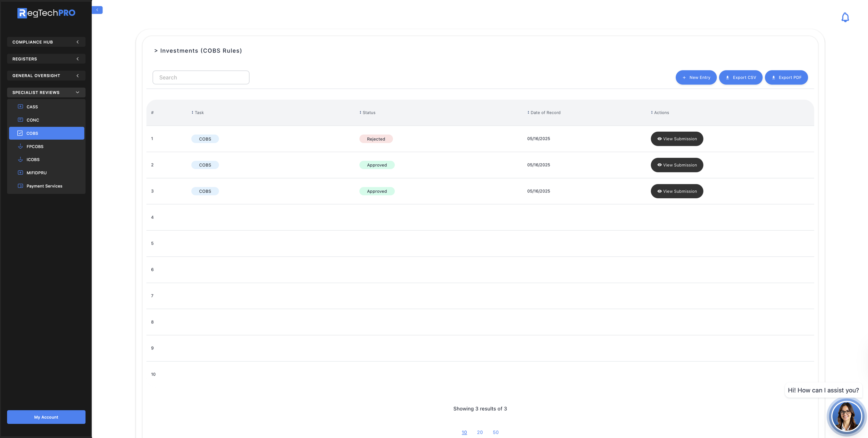Image resolution: width=868 pixels, height=438 pixels.
Task: Export the table as PDF
Action: coord(786,77)
